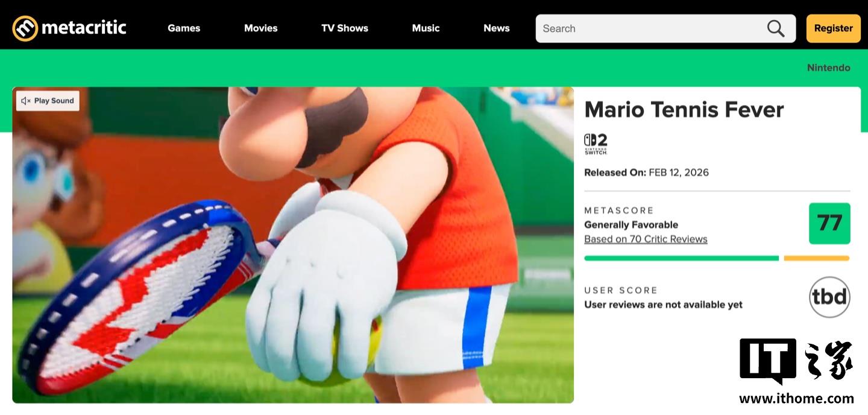Toggle Play Sound on the trailer
868x415 pixels.
click(x=48, y=101)
